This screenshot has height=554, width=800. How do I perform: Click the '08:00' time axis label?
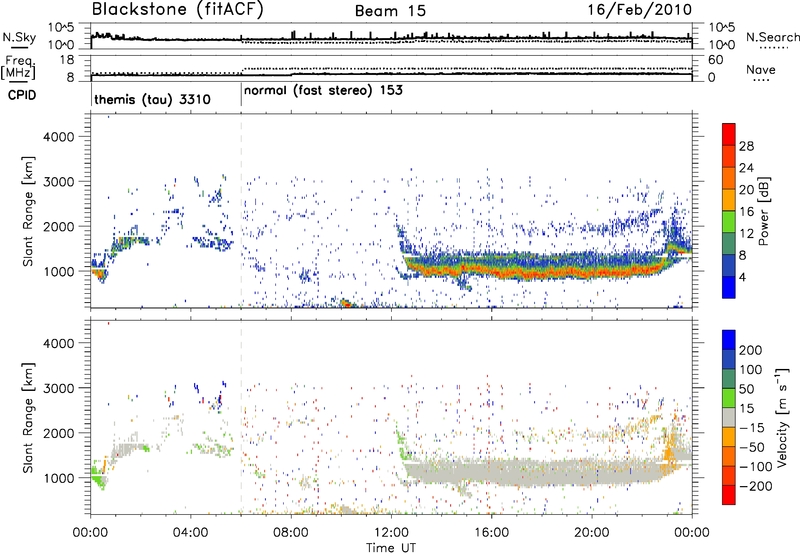[x=290, y=533]
